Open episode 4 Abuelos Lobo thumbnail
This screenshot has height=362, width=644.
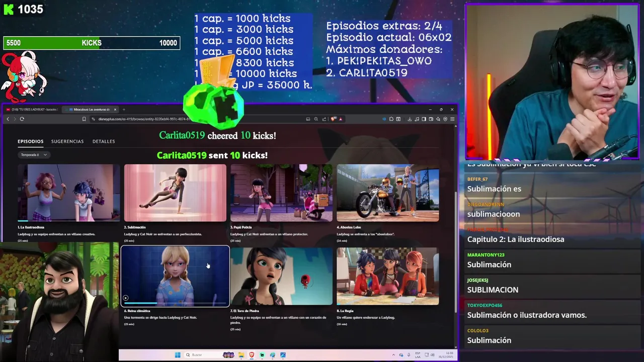tap(387, 193)
